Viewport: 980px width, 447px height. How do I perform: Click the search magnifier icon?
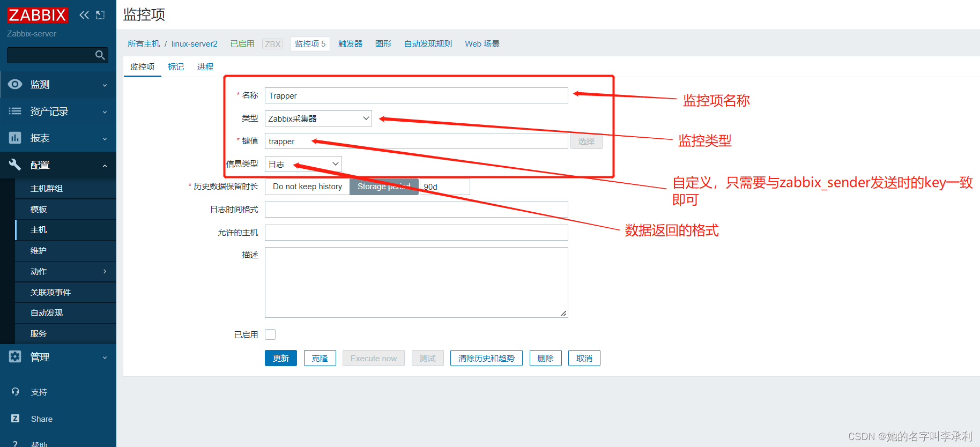pos(100,55)
